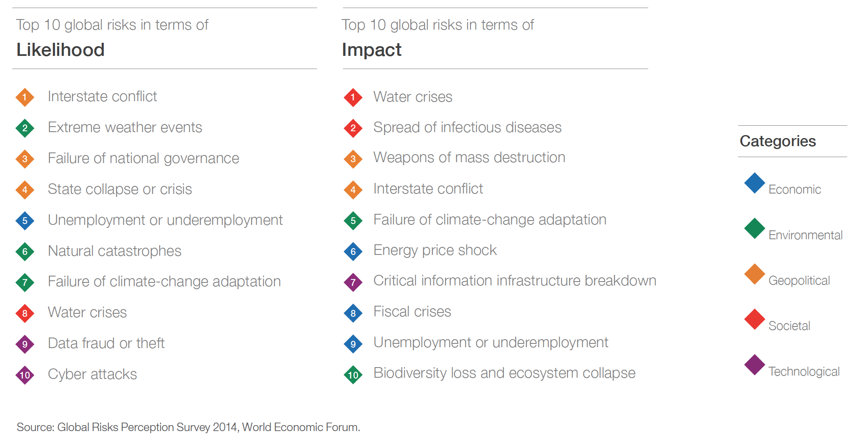Click the orange diamond numbered 1 beside Interstate conflict

pyautogui.click(x=25, y=97)
